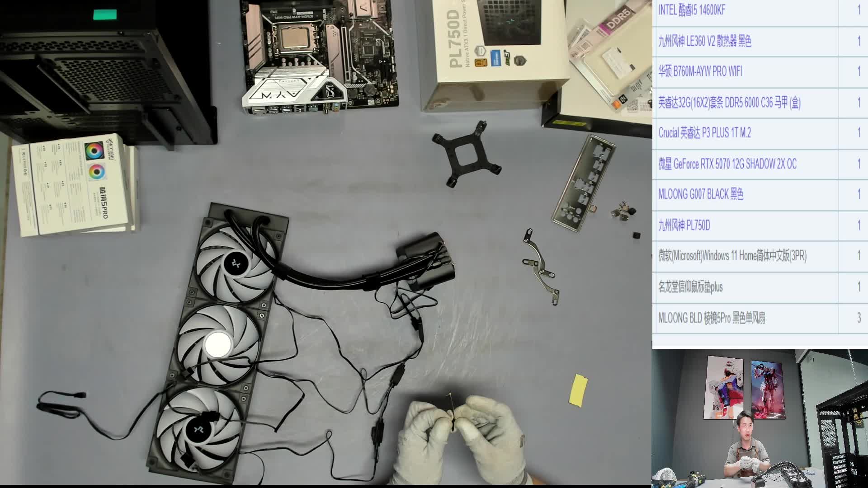
Task: Click quantity 1 beside the RTX 5070 row
Action: (859, 164)
